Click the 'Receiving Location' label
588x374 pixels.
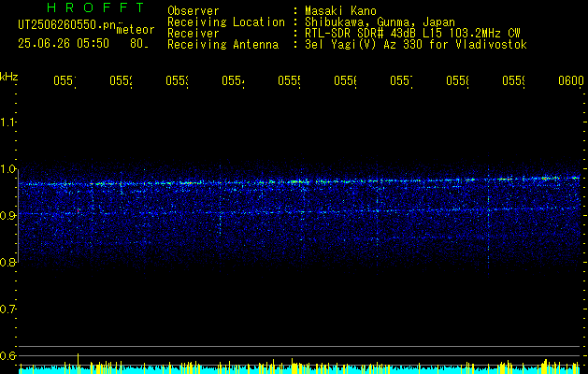[226, 22]
